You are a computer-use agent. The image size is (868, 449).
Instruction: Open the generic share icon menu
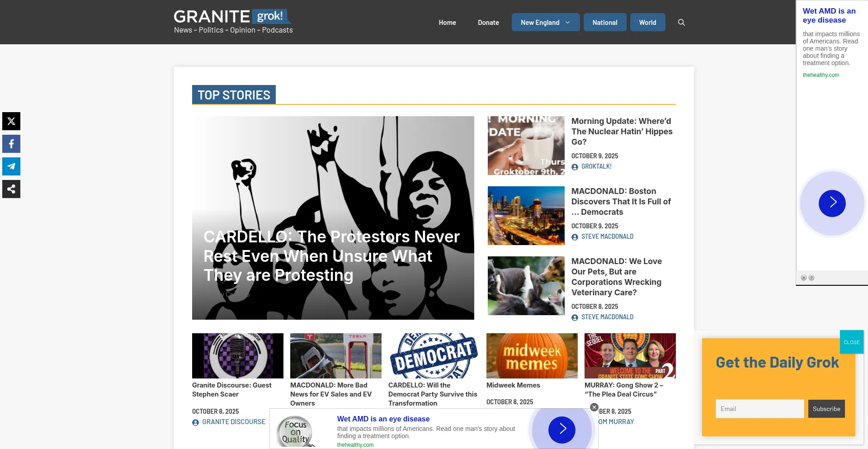(11, 189)
